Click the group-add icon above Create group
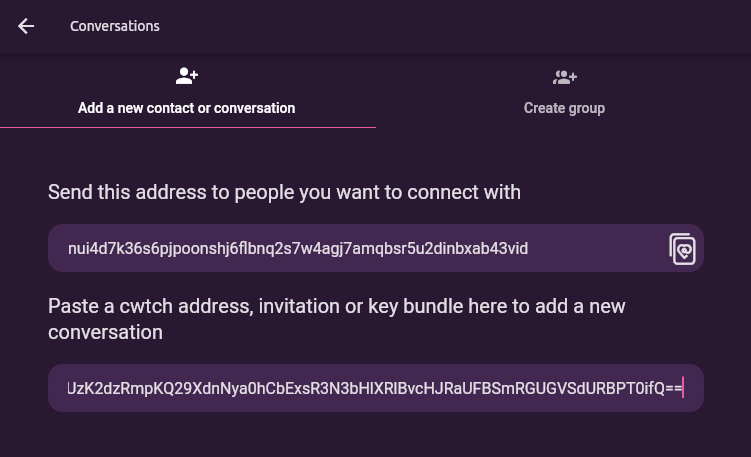The image size is (751, 457). click(564, 77)
